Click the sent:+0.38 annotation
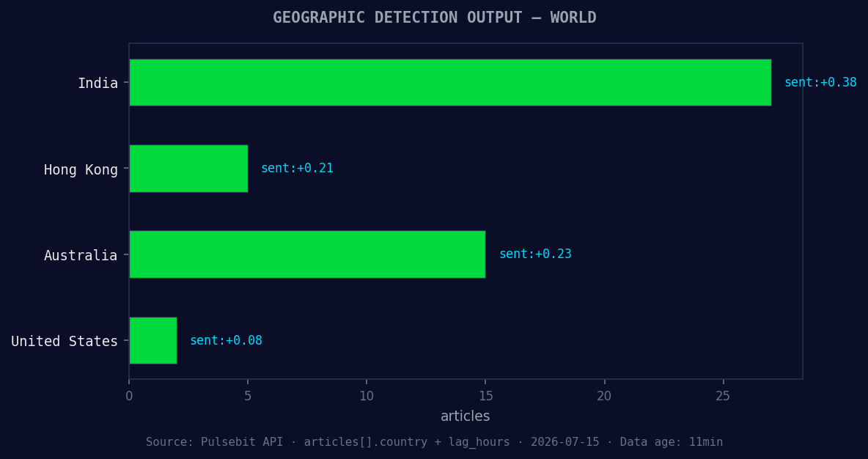The height and width of the screenshot is (459, 868). (x=820, y=83)
